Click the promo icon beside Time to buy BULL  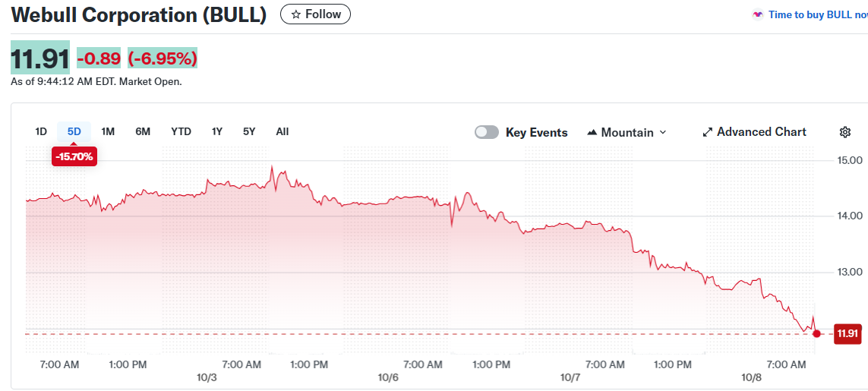tap(757, 14)
